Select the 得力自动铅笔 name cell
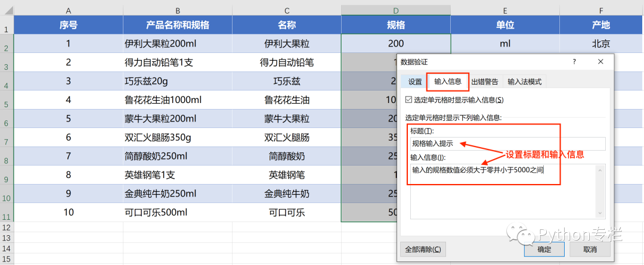The height and width of the screenshot is (265, 644). coord(287,63)
